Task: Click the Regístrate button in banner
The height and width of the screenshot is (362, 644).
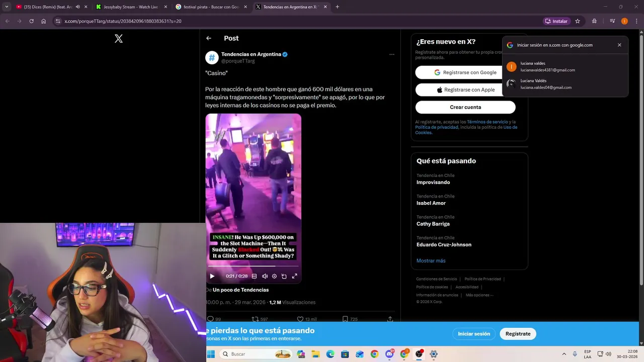Action: click(518, 334)
